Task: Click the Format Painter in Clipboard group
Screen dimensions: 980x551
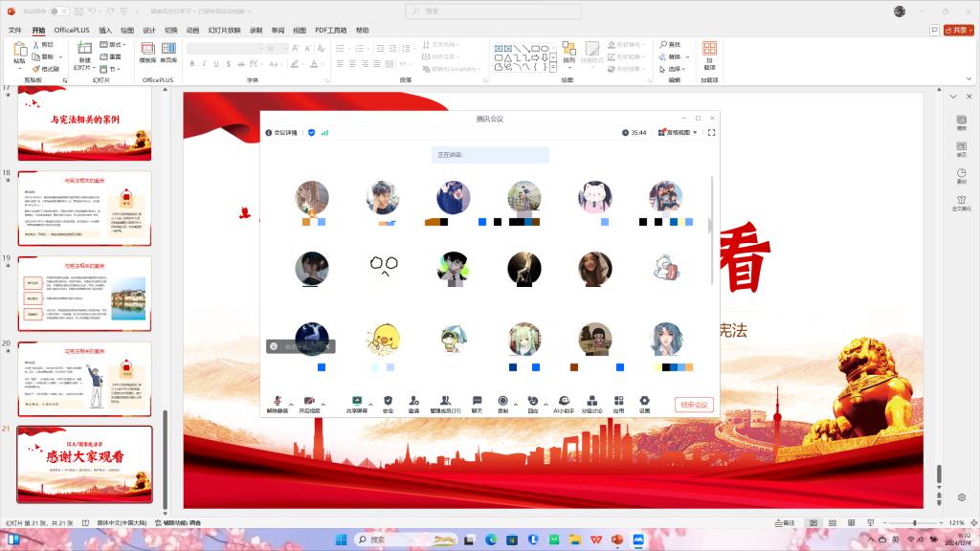Action: click(x=45, y=69)
